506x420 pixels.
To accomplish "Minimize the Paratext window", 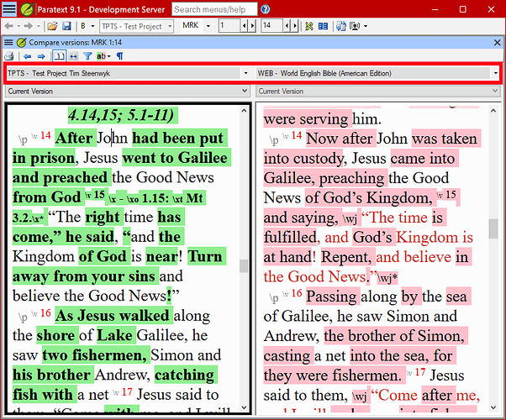I will pyautogui.click(x=435, y=9).
